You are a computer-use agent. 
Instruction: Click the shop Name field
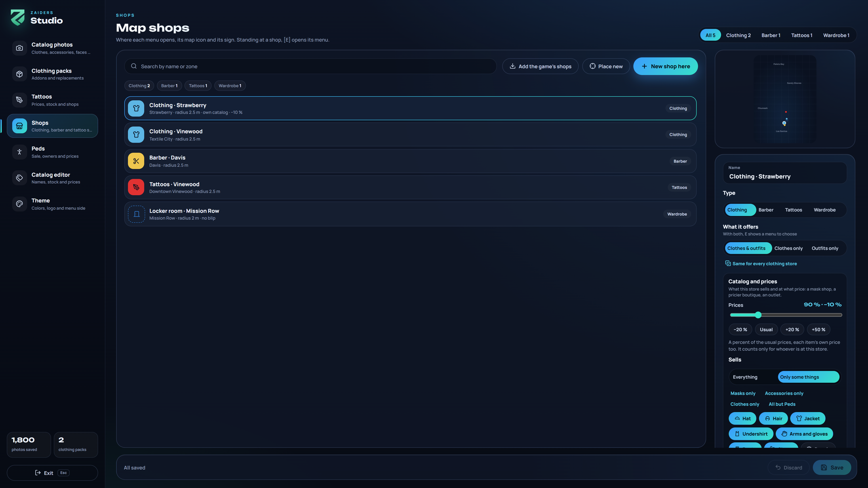[785, 173]
